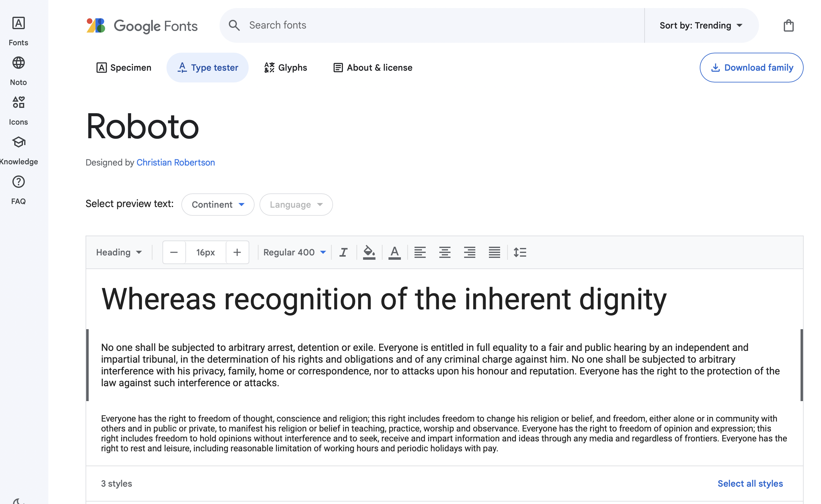Switch to the Glyphs tab
821x504 pixels.
285,68
